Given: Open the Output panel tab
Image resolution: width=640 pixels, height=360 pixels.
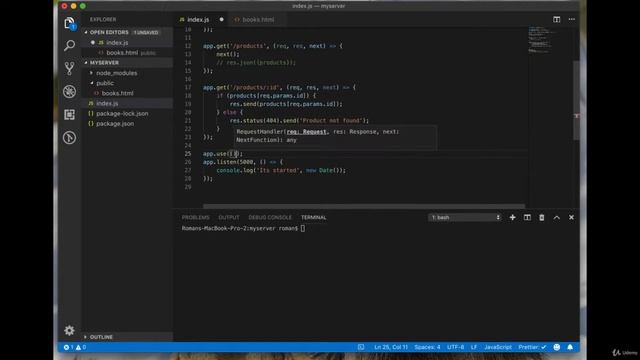Looking at the screenshot, I should click(229, 218).
